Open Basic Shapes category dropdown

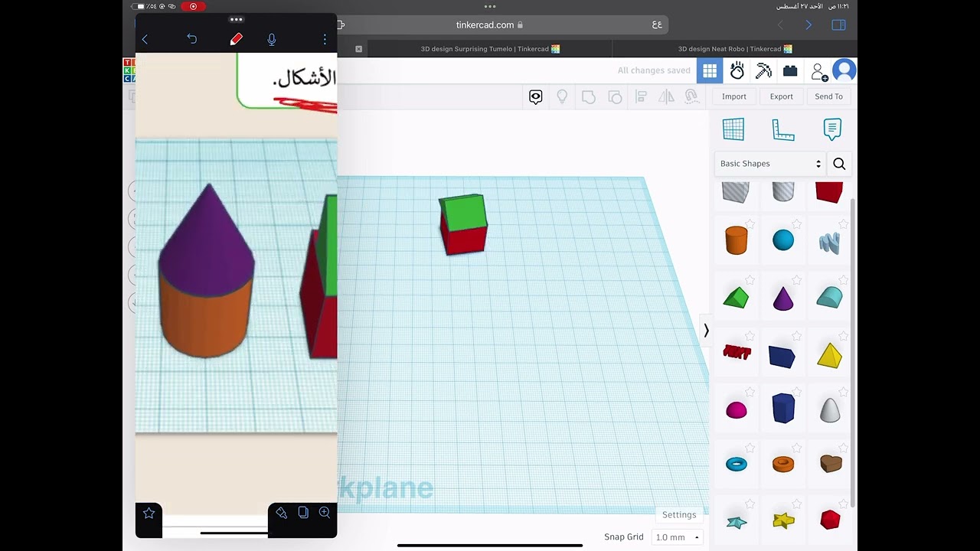click(x=769, y=164)
